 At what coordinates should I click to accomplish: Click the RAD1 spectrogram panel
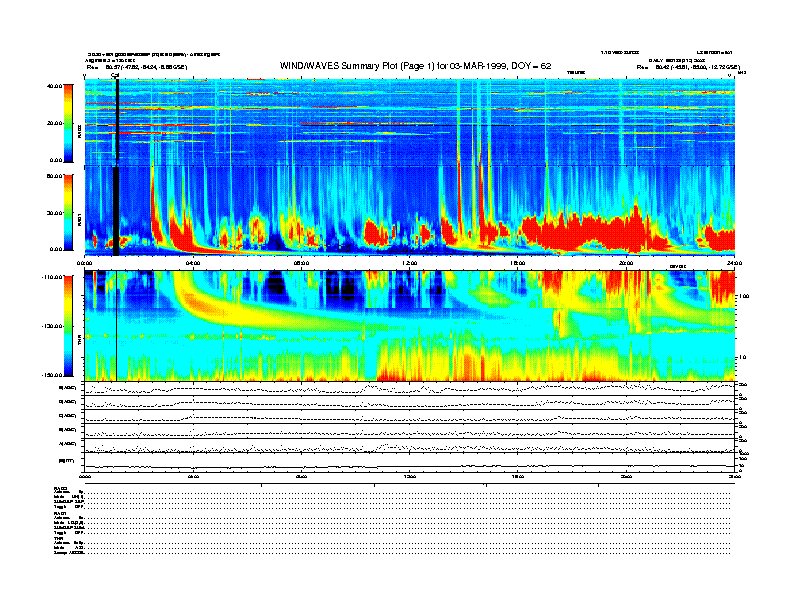tap(410, 211)
